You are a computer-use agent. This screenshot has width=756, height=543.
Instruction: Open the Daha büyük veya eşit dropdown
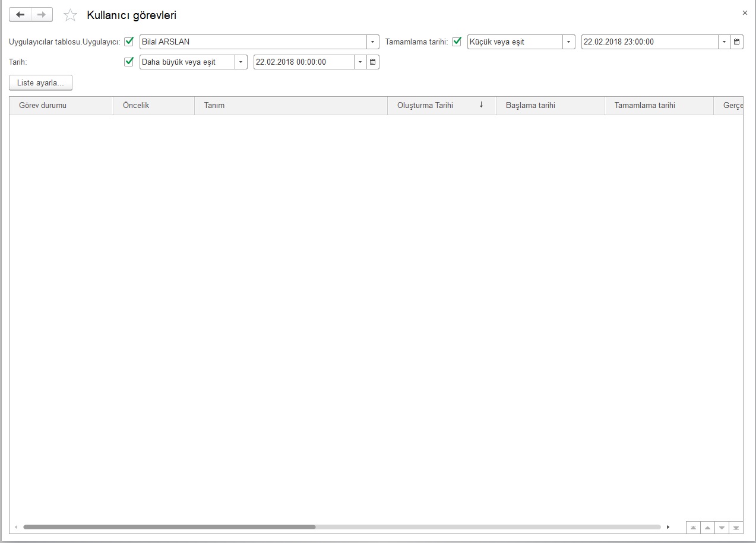[x=241, y=62]
